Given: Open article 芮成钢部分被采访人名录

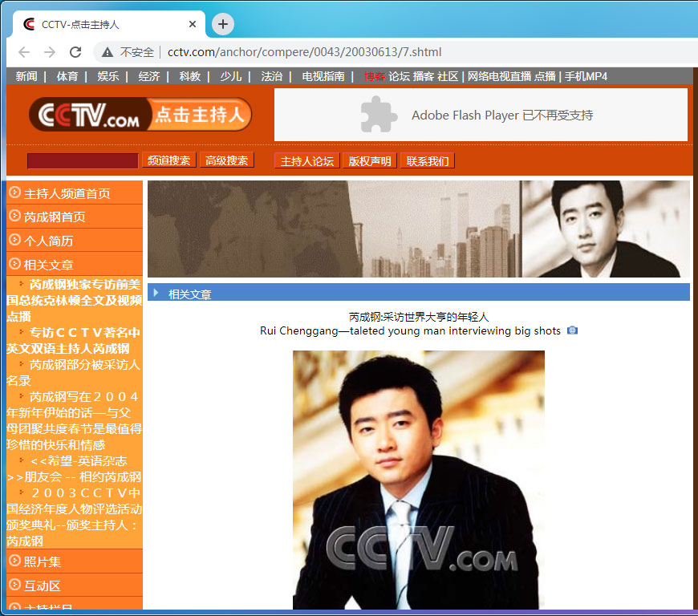Looking at the screenshot, I should (x=74, y=372).
